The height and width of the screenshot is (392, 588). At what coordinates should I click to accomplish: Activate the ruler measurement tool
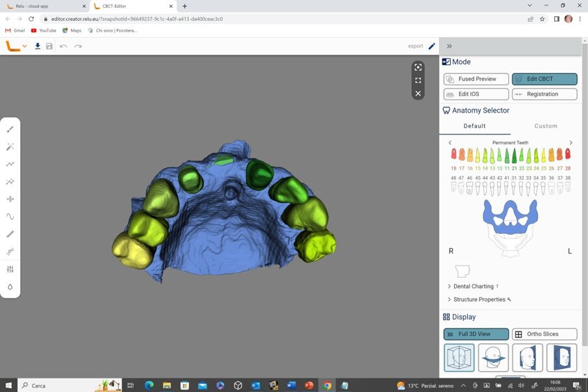(10, 234)
